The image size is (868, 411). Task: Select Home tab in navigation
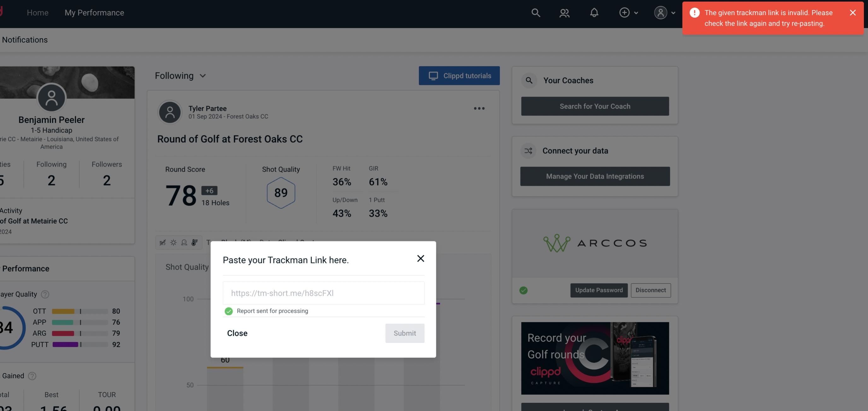point(38,12)
